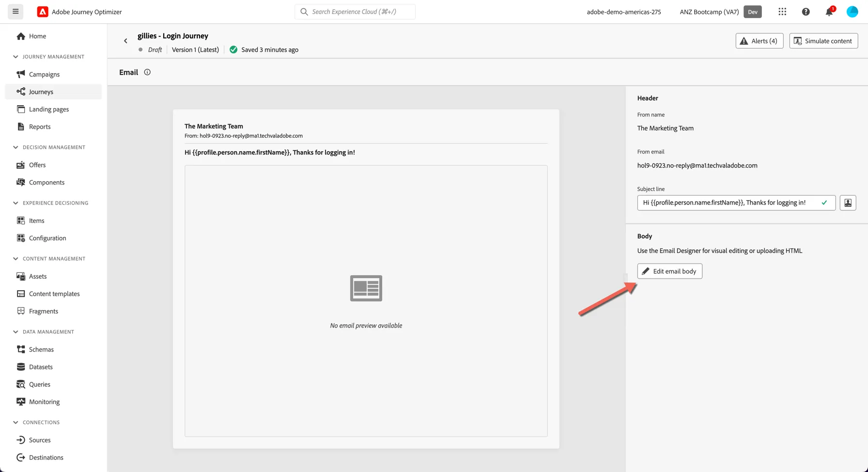
Task: Click the Monitoring icon in sidebar
Action: coord(21,402)
